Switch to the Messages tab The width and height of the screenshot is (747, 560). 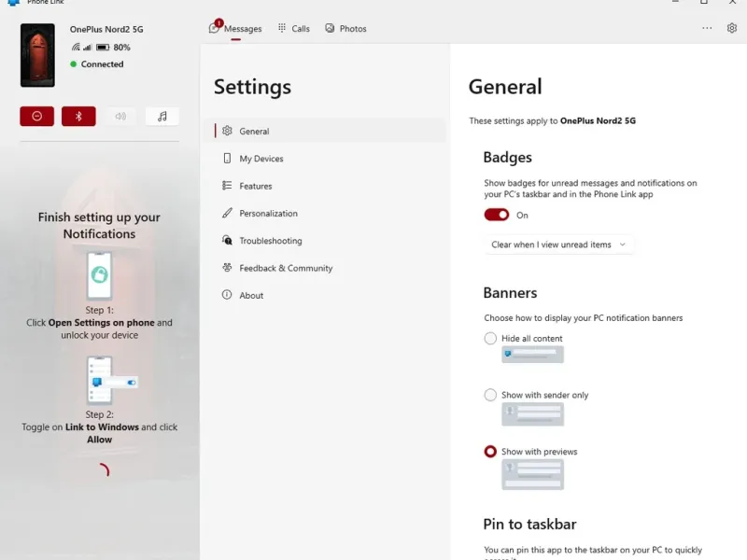235,29
